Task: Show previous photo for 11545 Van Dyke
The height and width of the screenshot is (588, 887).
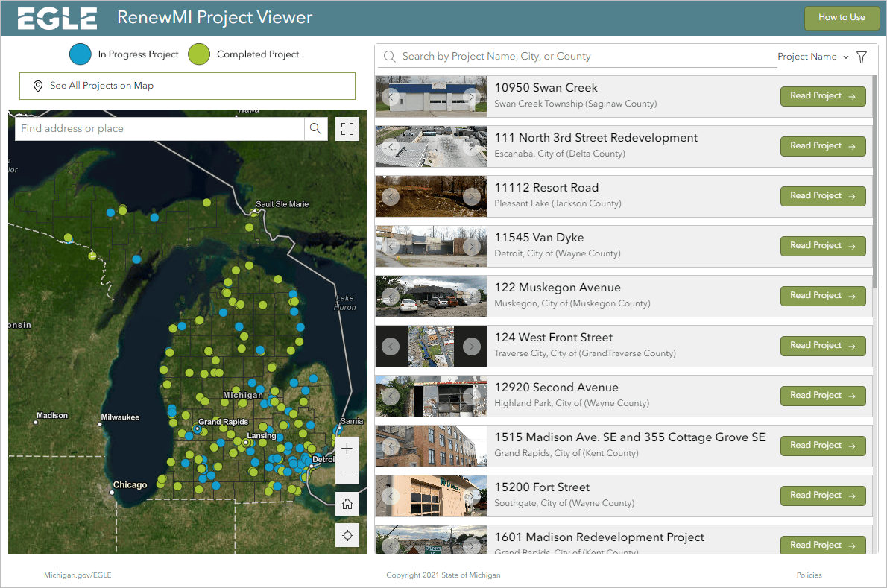Action: pyautogui.click(x=391, y=246)
